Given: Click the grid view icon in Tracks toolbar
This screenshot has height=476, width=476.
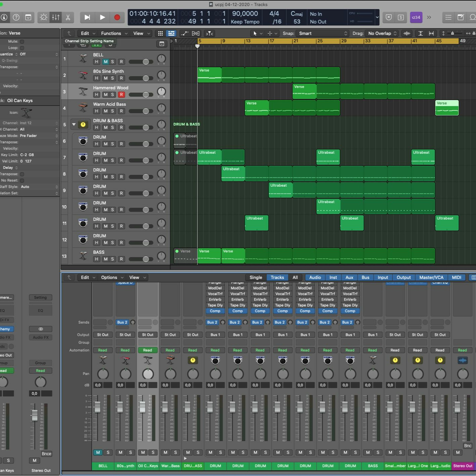Looking at the screenshot, I should (160, 33).
